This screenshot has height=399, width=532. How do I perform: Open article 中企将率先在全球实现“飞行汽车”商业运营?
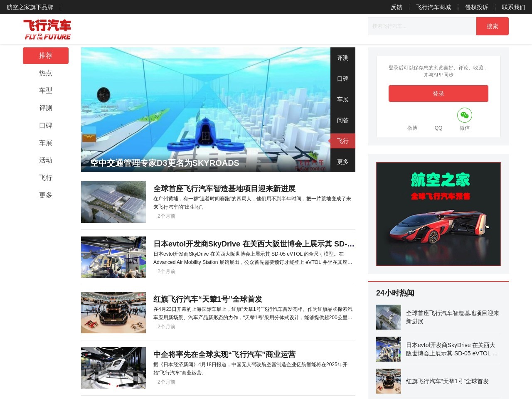coord(224,355)
